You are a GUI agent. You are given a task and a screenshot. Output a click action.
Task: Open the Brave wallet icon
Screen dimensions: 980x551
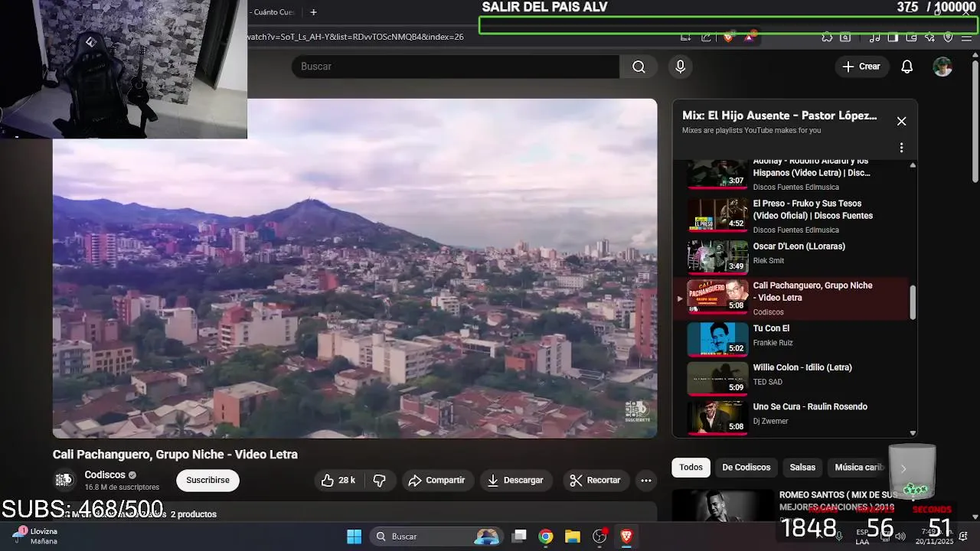click(x=911, y=37)
